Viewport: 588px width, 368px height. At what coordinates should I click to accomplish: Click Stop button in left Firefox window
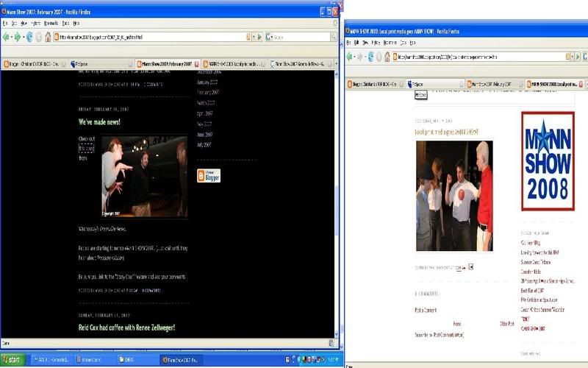tap(39, 37)
